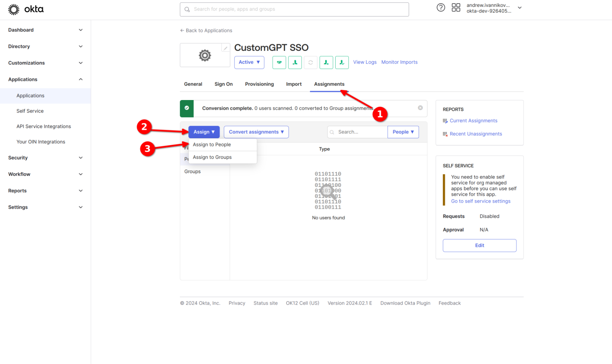Click the push users to app icon
The image size is (612, 364).
tap(326, 62)
